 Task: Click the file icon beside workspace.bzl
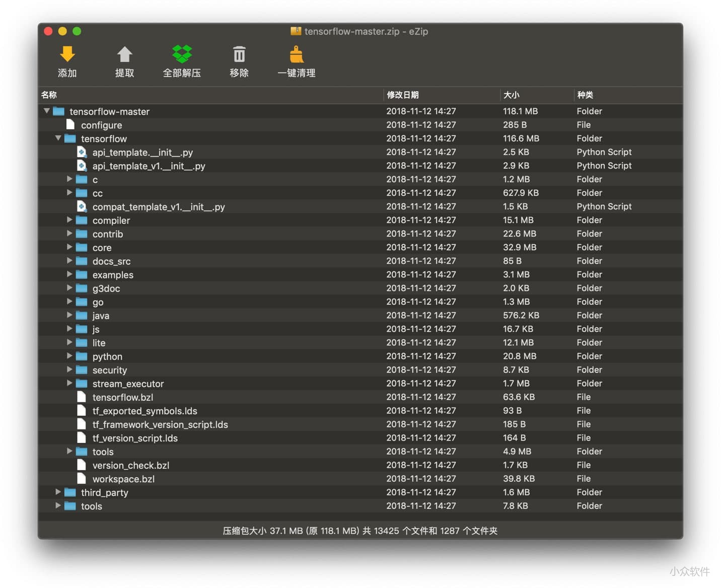click(82, 479)
